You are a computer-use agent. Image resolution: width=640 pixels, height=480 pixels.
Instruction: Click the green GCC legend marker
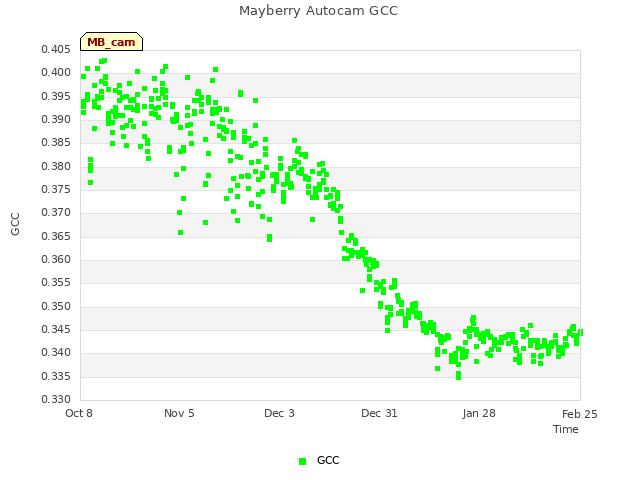(x=302, y=461)
